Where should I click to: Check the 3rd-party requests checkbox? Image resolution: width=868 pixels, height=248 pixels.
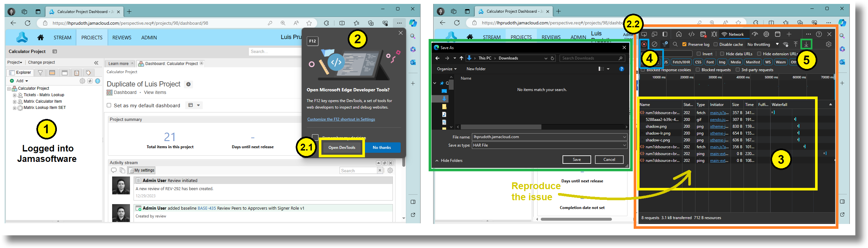(738, 70)
